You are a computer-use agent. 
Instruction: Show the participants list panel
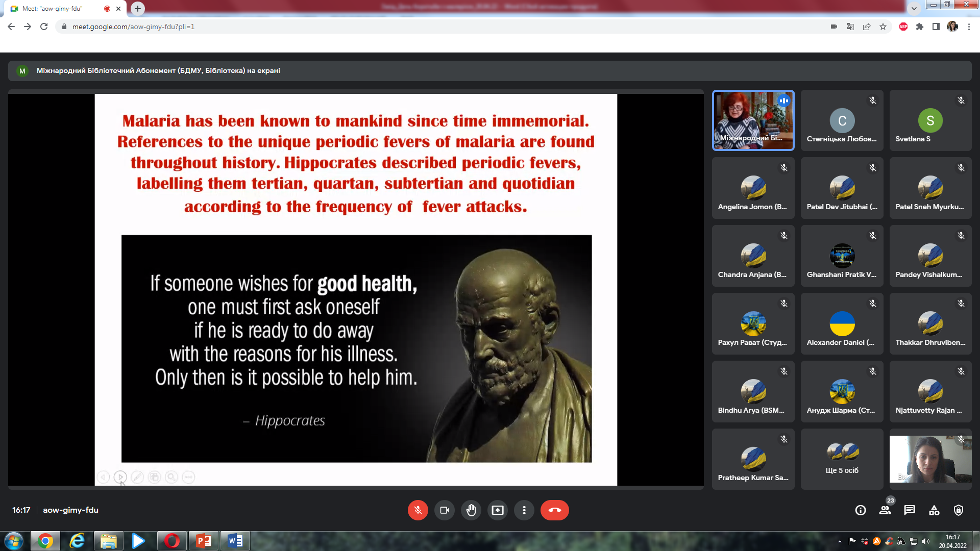[x=885, y=510]
